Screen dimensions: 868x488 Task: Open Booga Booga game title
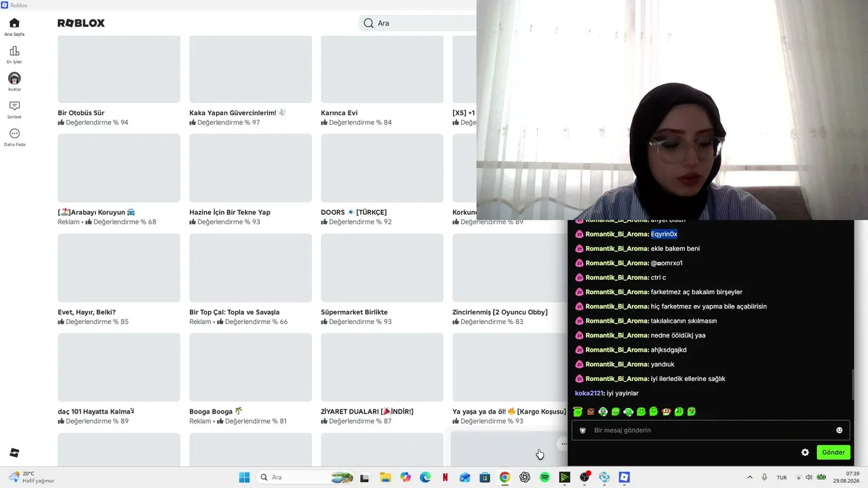pyautogui.click(x=216, y=411)
